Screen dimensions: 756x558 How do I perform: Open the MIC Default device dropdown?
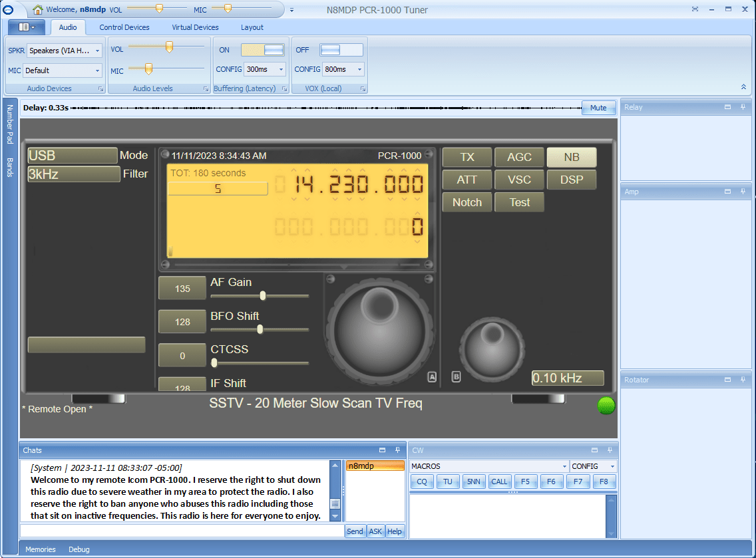pos(63,70)
